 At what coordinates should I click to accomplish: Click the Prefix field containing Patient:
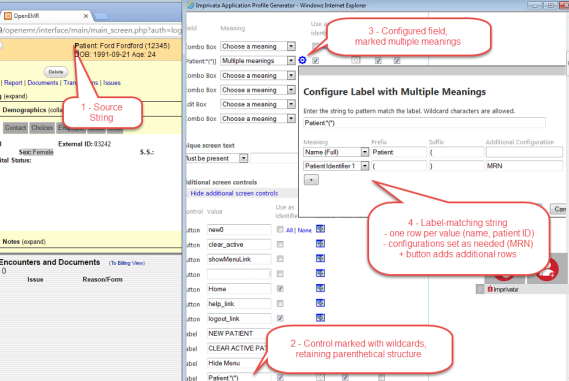click(x=399, y=152)
